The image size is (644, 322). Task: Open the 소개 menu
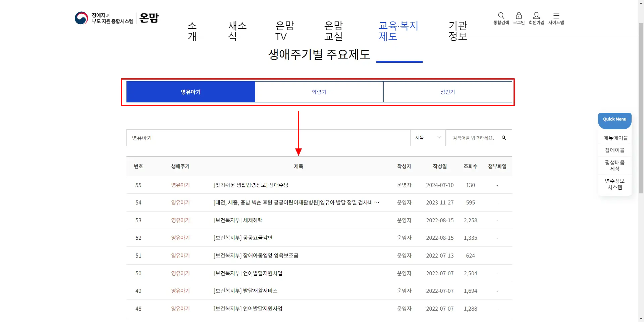tap(192, 31)
